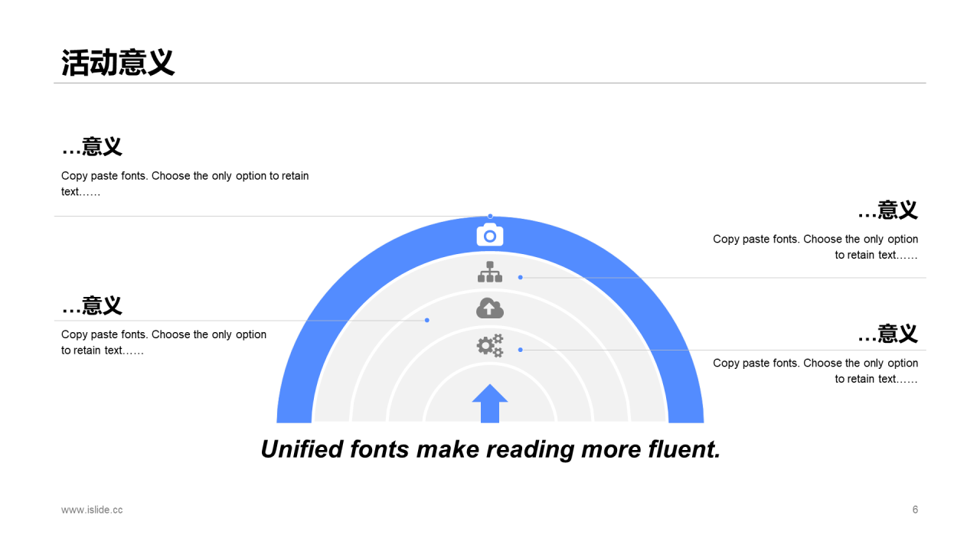Click the upper-right …意义 heading
Viewport: 980px width, 551px height.
point(887,210)
